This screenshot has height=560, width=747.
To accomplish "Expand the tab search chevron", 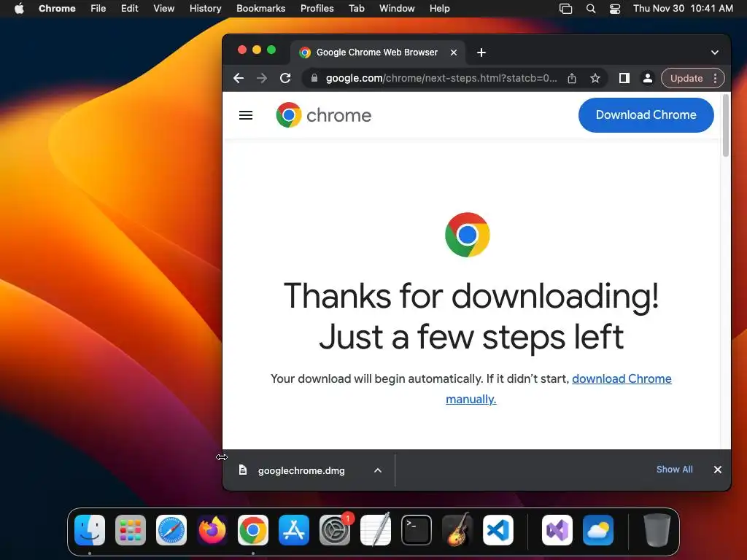I will [715, 52].
